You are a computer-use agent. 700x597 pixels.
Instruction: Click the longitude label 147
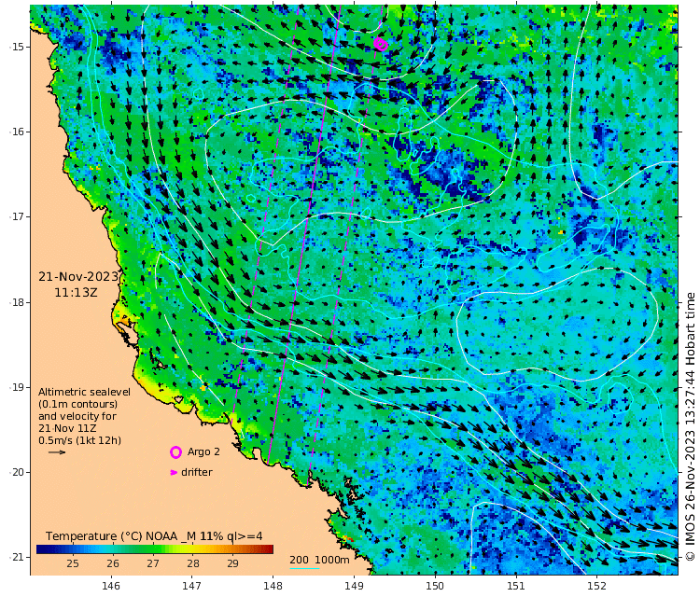coord(191,586)
